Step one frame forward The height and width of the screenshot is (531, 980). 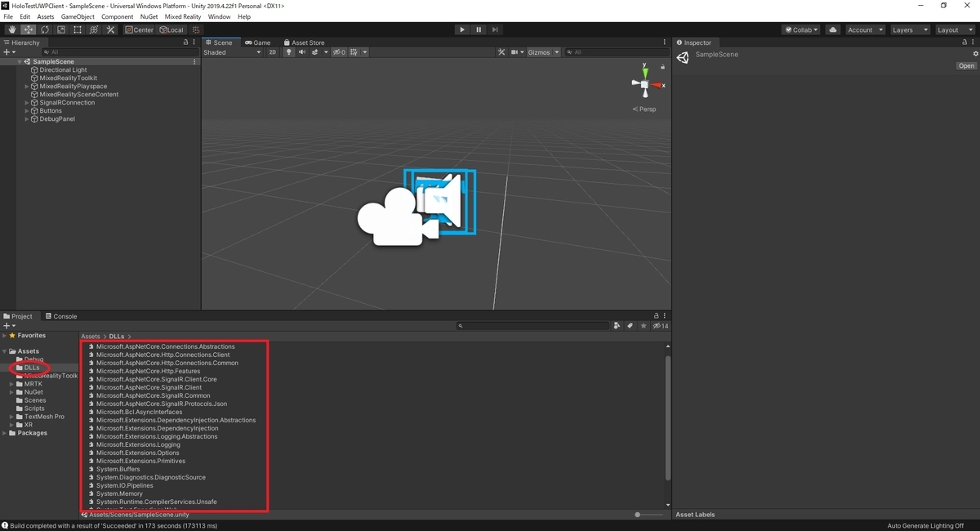tap(495, 29)
